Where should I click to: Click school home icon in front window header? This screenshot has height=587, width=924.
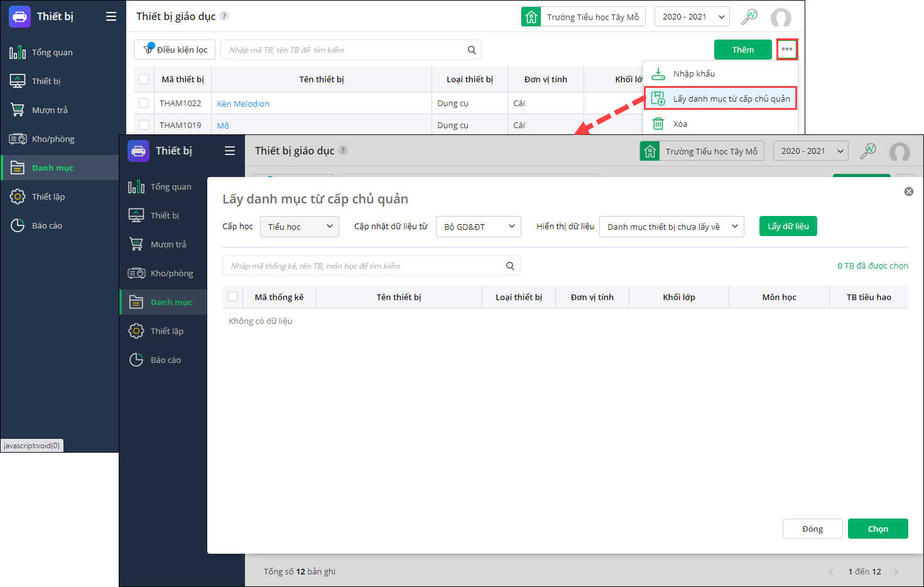[x=650, y=151]
